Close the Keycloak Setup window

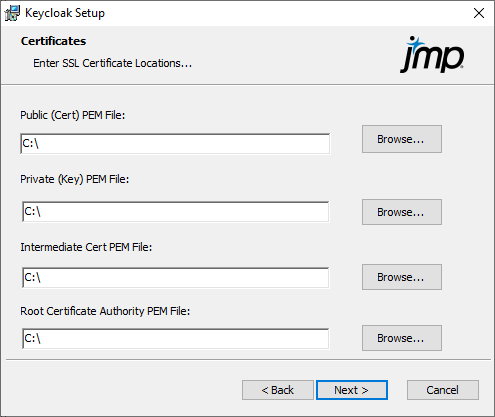coord(479,13)
